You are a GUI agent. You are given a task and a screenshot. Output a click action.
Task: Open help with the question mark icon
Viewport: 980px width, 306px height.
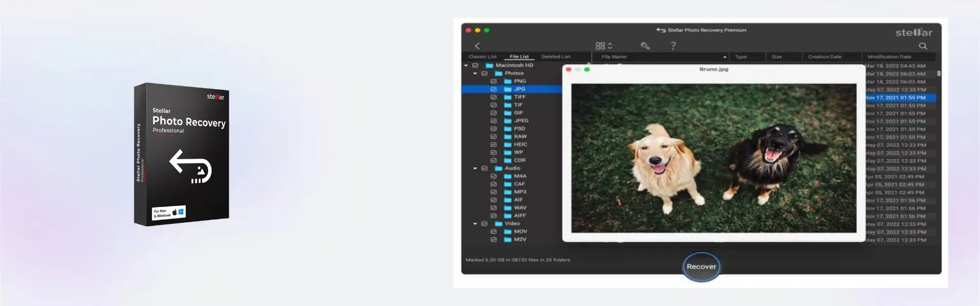[x=673, y=46]
